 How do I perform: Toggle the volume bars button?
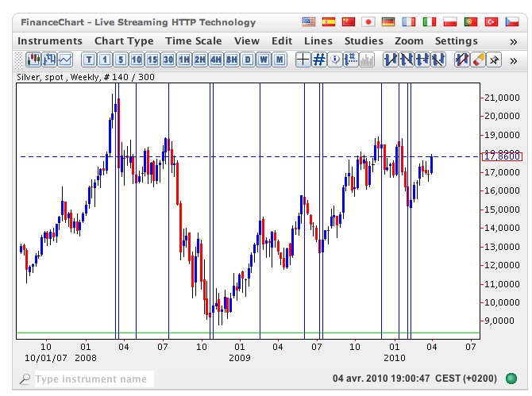[367, 59]
